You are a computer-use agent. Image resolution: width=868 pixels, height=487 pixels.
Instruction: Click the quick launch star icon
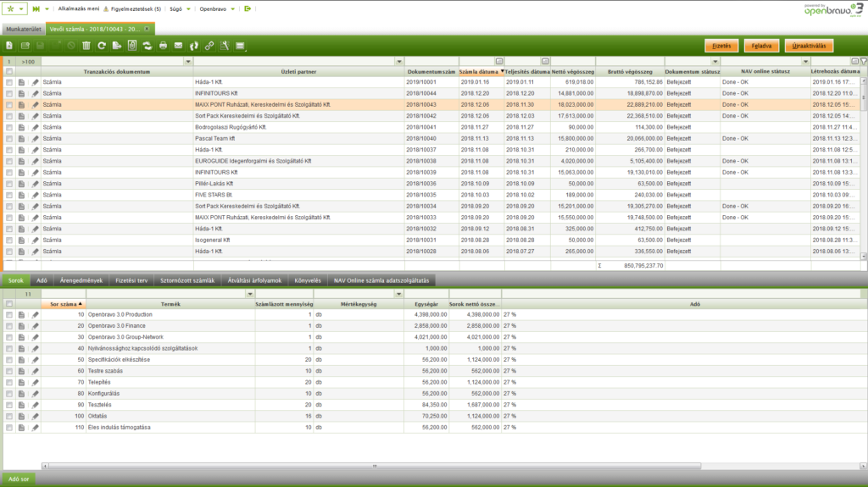pos(10,8)
